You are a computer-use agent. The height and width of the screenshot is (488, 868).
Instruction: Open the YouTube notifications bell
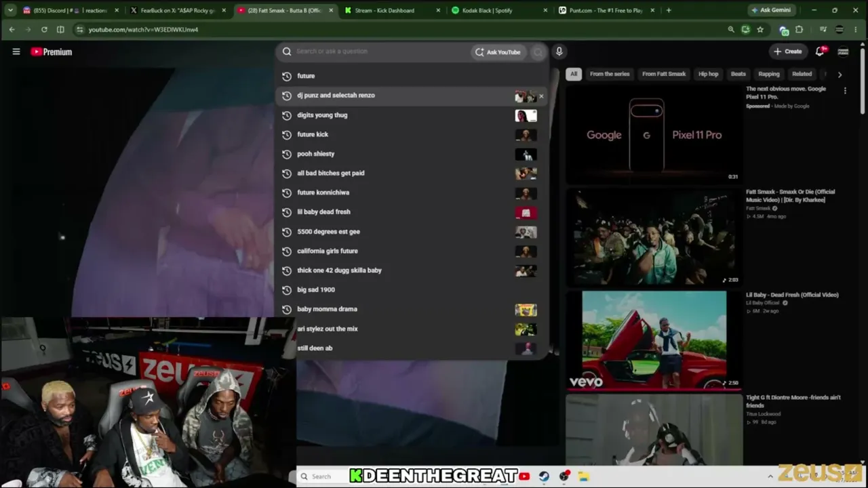click(x=821, y=52)
